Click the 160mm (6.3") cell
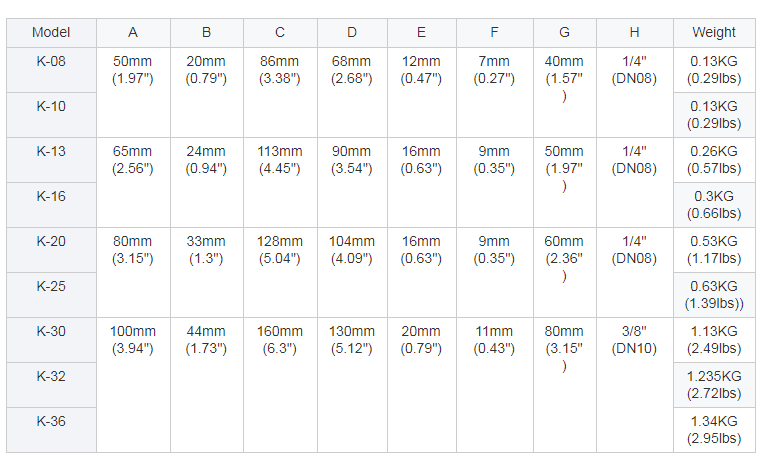 pos(280,340)
